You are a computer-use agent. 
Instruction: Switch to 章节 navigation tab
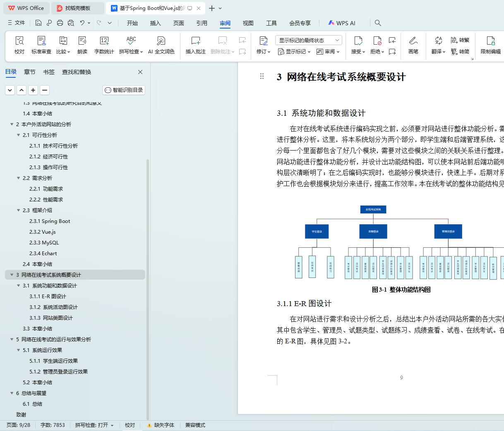(x=30, y=72)
